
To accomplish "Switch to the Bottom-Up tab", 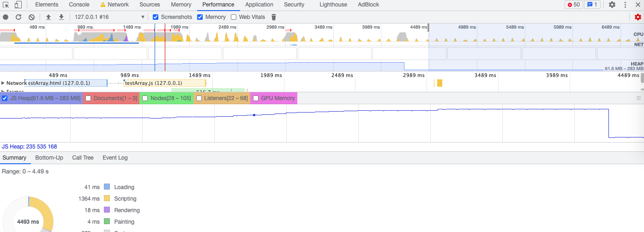I will [49, 158].
